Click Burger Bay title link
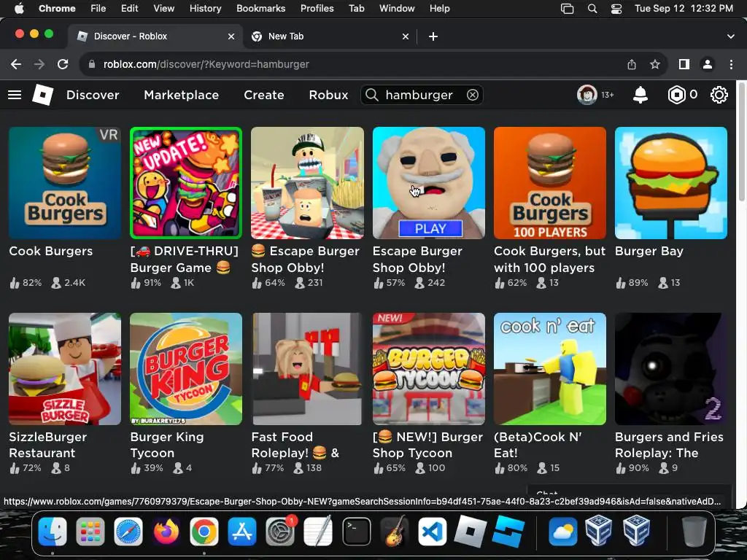Image resolution: width=747 pixels, height=560 pixels. pyautogui.click(x=649, y=251)
